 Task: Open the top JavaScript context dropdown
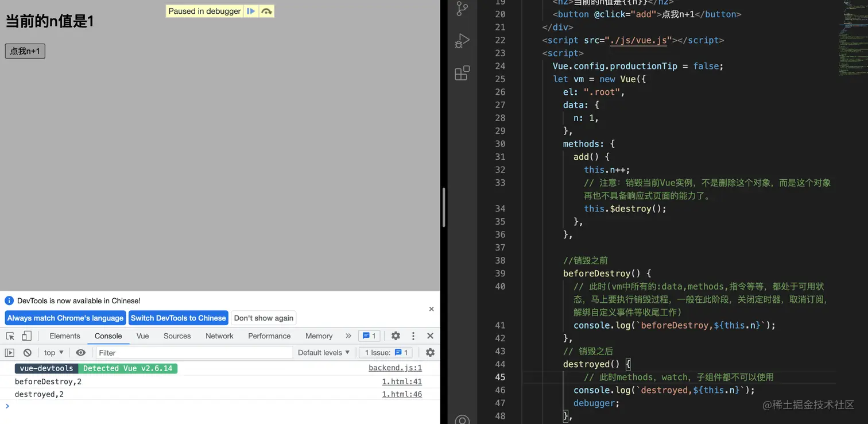54,353
